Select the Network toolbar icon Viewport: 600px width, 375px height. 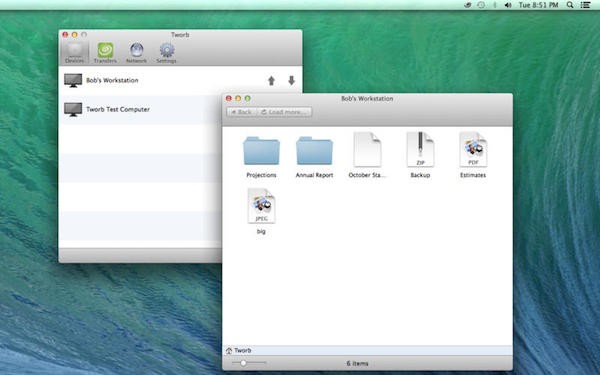(x=136, y=53)
